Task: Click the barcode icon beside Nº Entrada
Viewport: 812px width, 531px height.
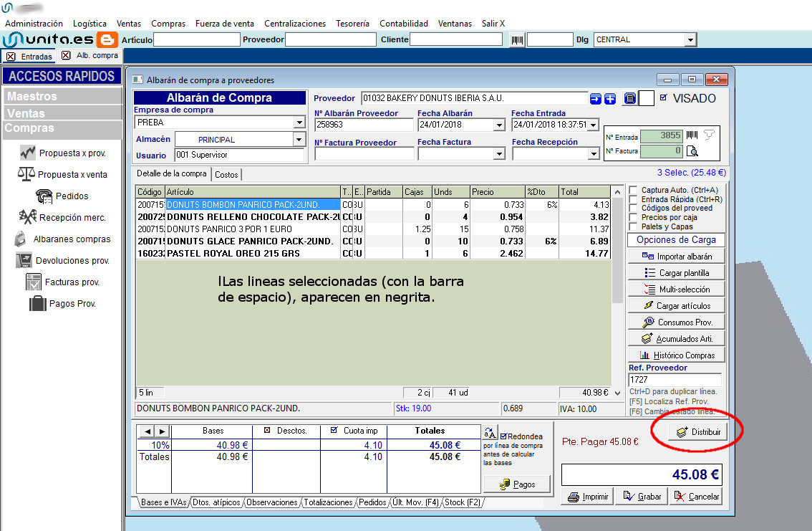Action: point(692,135)
